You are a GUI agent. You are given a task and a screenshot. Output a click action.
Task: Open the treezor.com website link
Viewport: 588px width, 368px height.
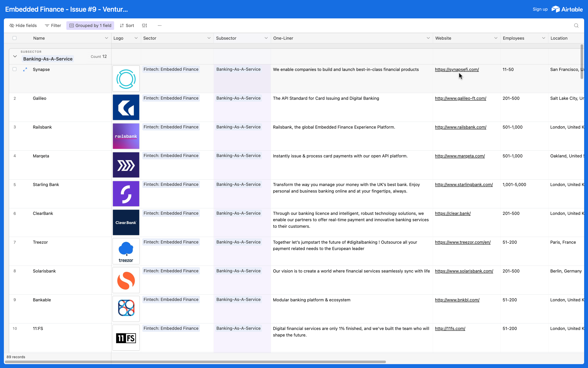[463, 242]
